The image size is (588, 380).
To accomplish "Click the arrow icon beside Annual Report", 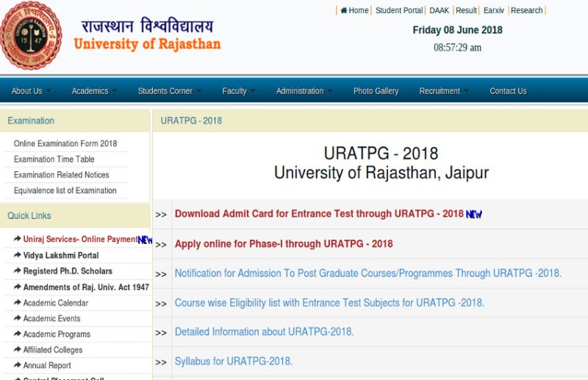I will 17,365.
